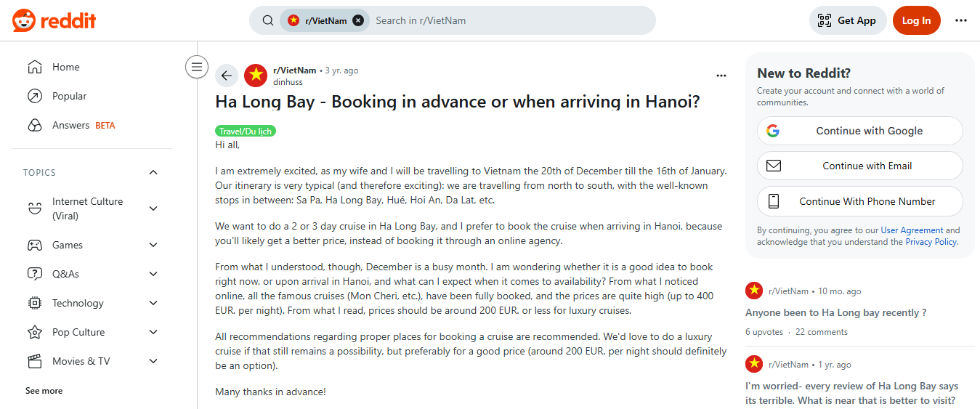Viewport: 980px width, 409px height.
Task: Click the Search in r/VietNam field
Action: pos(509,20)
